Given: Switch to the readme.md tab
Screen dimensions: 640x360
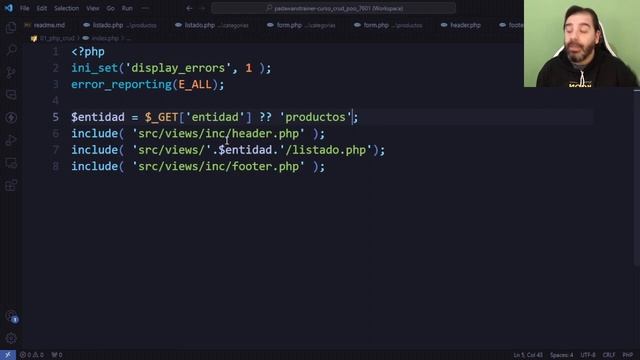Looking at the screenshot, I should tap(44, 25).
